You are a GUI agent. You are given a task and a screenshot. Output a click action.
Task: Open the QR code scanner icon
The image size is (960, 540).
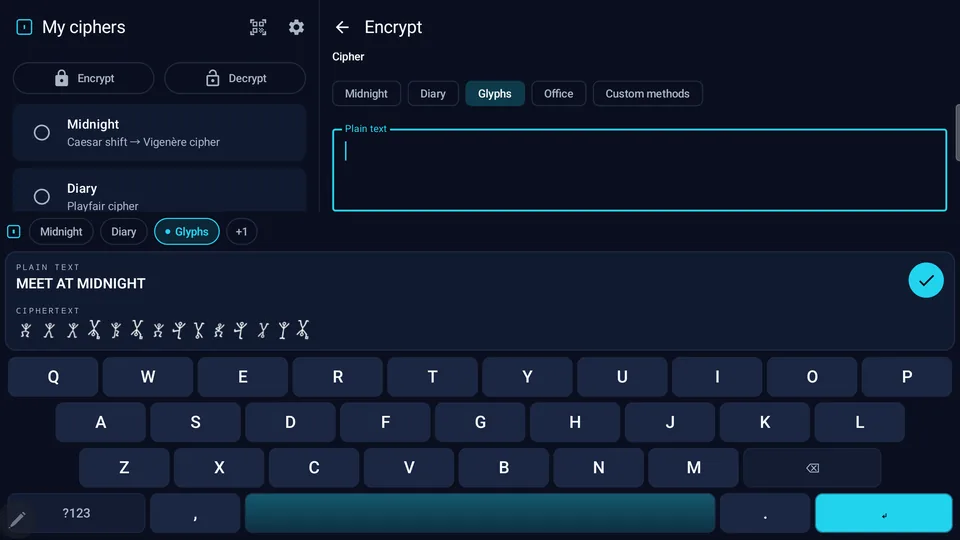(x=258, y=27)
